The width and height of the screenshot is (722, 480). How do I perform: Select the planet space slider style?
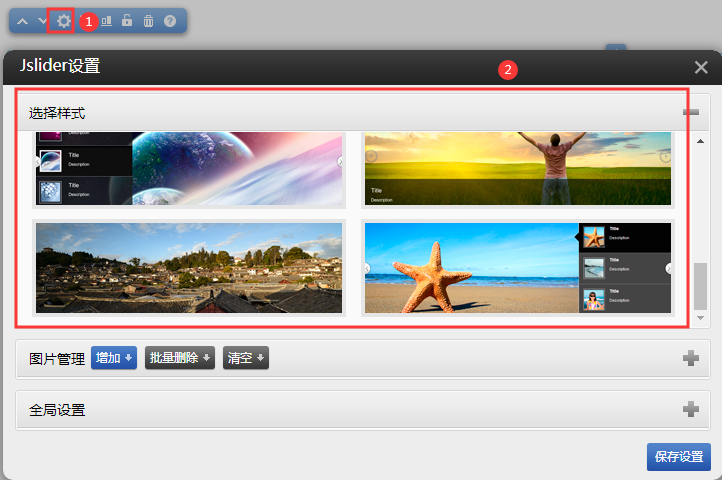[x=189, y=168]
